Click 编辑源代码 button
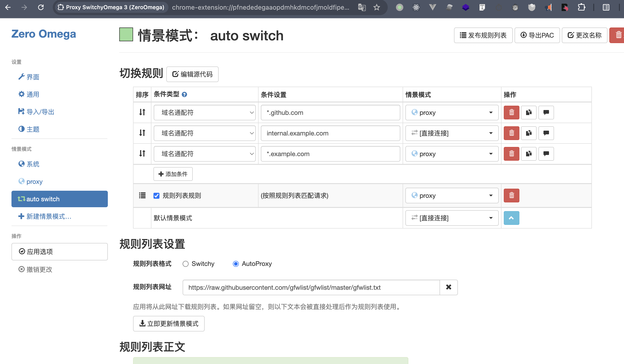The image size is (624, 364). (192, 74)
